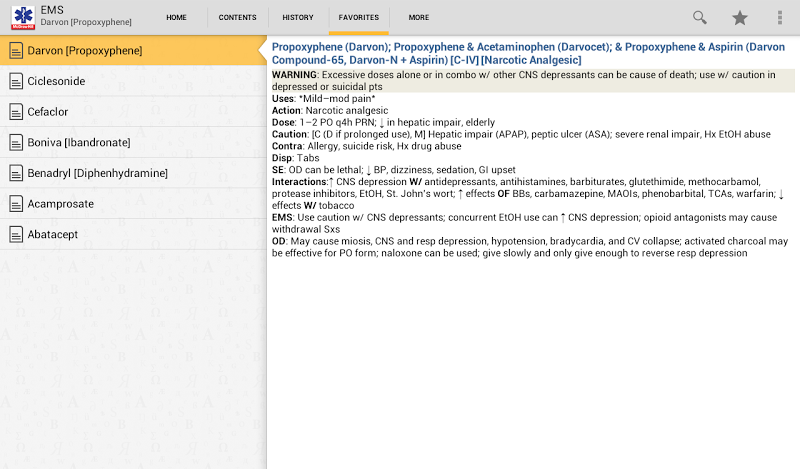Click the 'Action: Narcotic analgesic' line

330,110
